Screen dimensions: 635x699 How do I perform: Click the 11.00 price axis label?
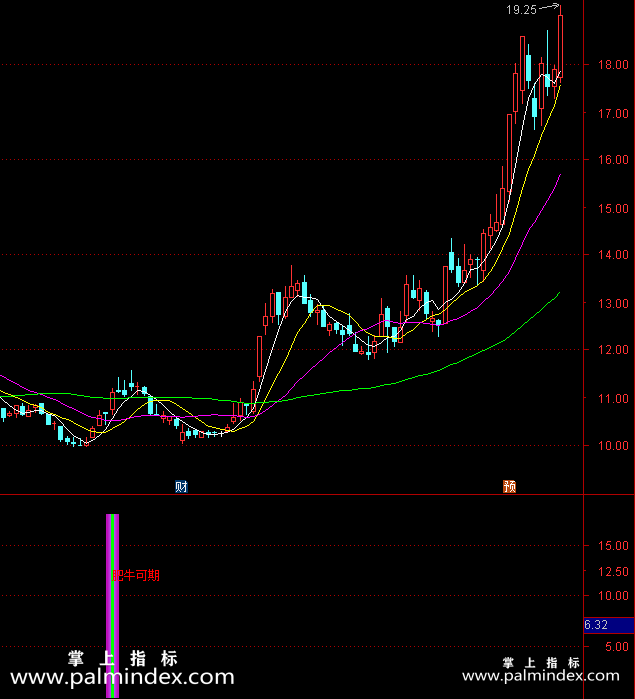(613, 399)
